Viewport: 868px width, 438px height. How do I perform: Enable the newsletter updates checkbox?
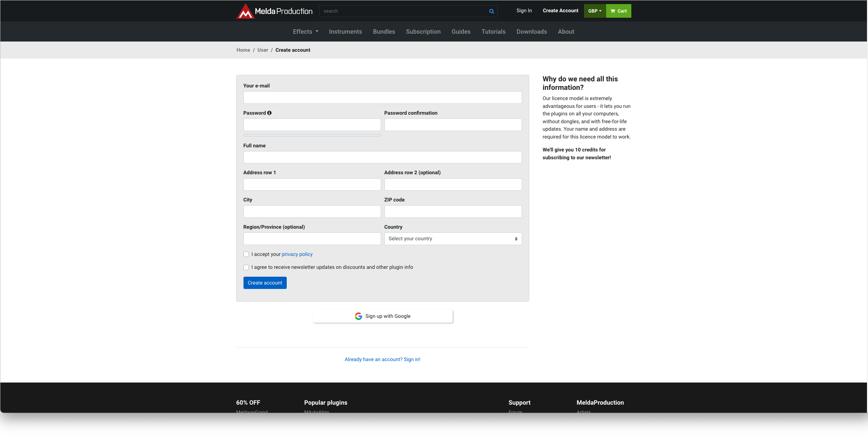click(x=246, y=267)
